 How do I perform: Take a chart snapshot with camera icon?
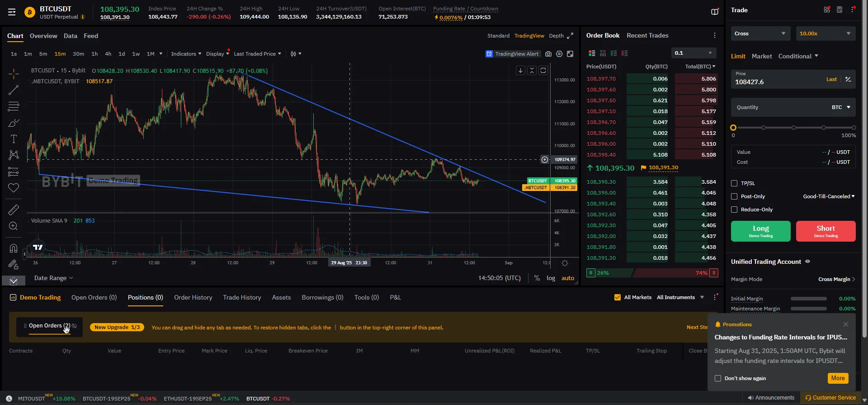tap(548, 54)
